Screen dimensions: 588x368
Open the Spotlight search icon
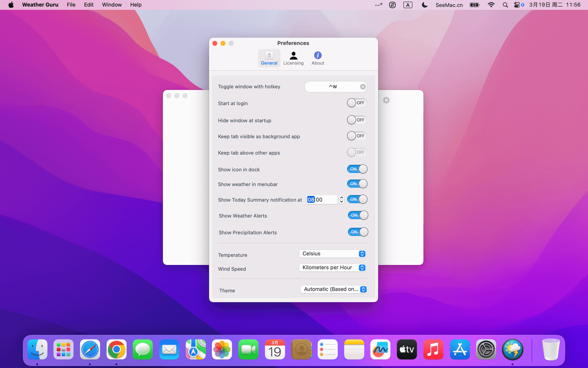point(505,5)
